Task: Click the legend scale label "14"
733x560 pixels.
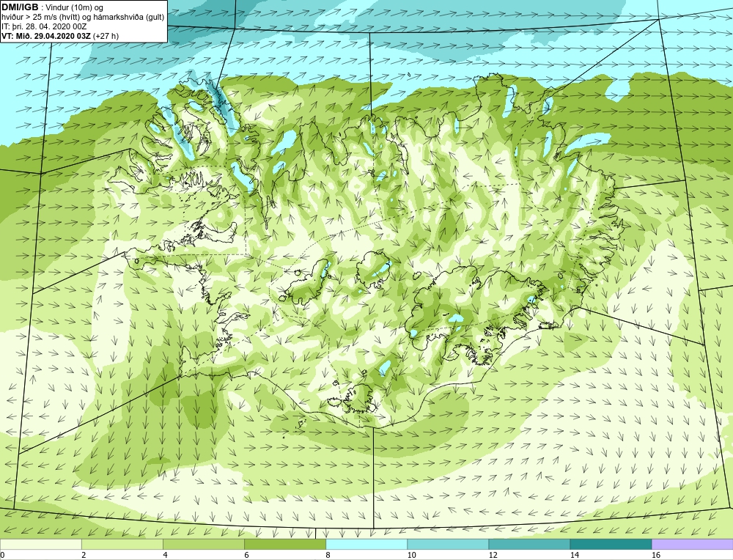Action: pyautogui.click(x=575, y=555)
